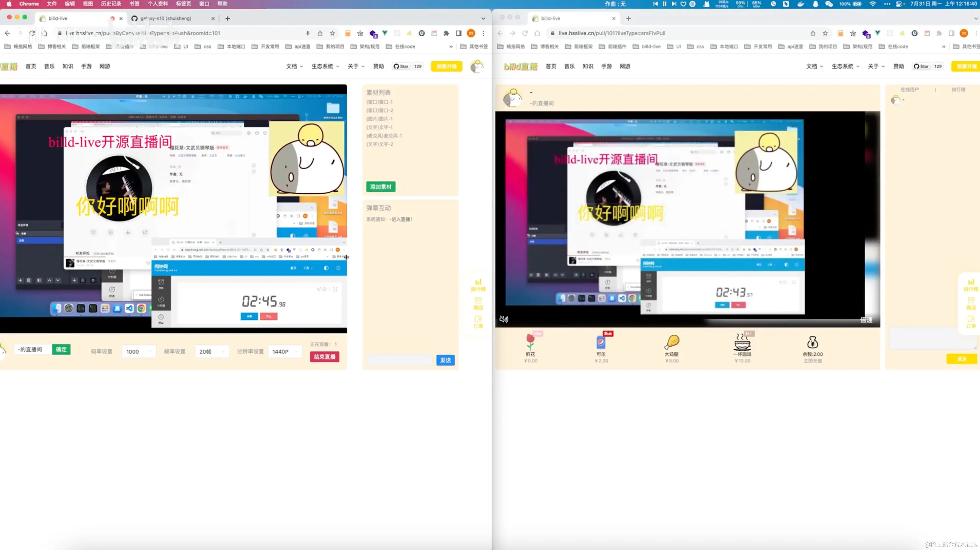The width and height of the screenshot is (980, 550).
Task: Reload page in left Chrome window
Action: point(32,33)
